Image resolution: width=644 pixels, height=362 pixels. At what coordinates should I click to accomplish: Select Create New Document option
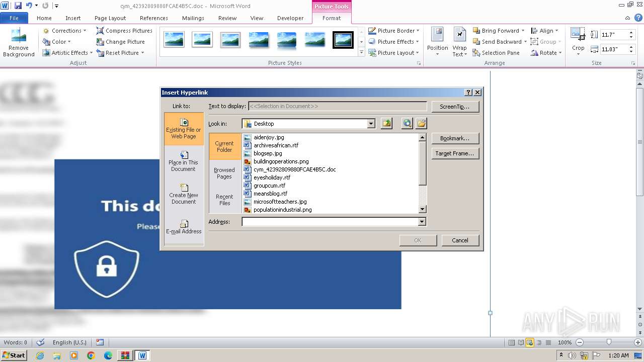184,194
